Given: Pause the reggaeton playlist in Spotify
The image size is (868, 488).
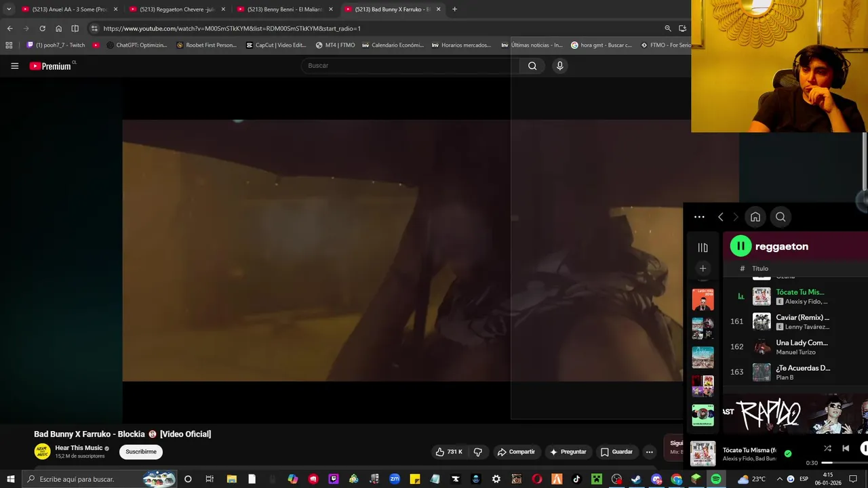Looking at the screenshot, I should [741, 247].
